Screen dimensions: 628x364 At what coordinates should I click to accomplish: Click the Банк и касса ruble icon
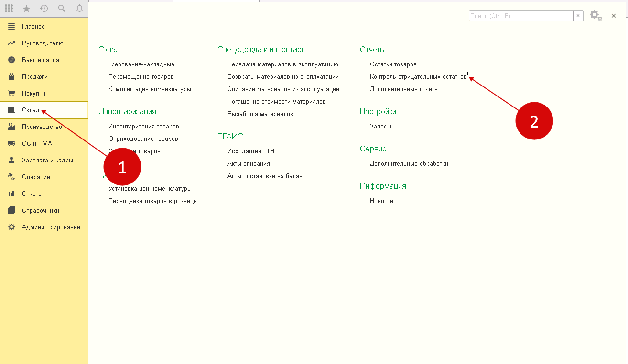pos(11,60)
